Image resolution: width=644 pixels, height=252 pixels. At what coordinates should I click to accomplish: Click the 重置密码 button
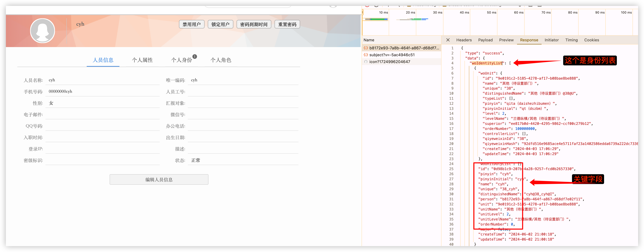click(x=287, y=25)
